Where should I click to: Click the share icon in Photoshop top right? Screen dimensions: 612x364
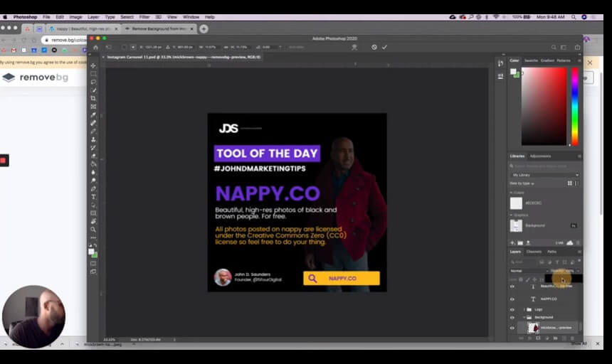(x=577, y=47)
